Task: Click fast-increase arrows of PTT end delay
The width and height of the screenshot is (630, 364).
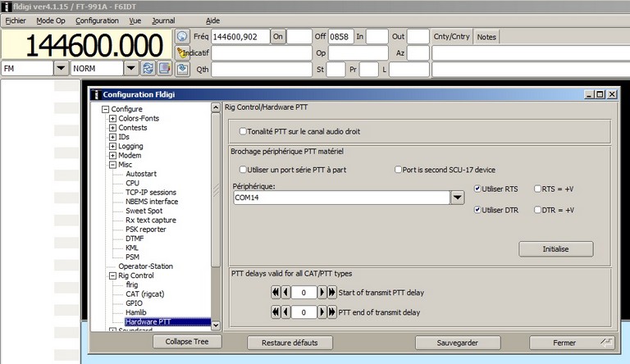Action: click(x=332, y=312)
